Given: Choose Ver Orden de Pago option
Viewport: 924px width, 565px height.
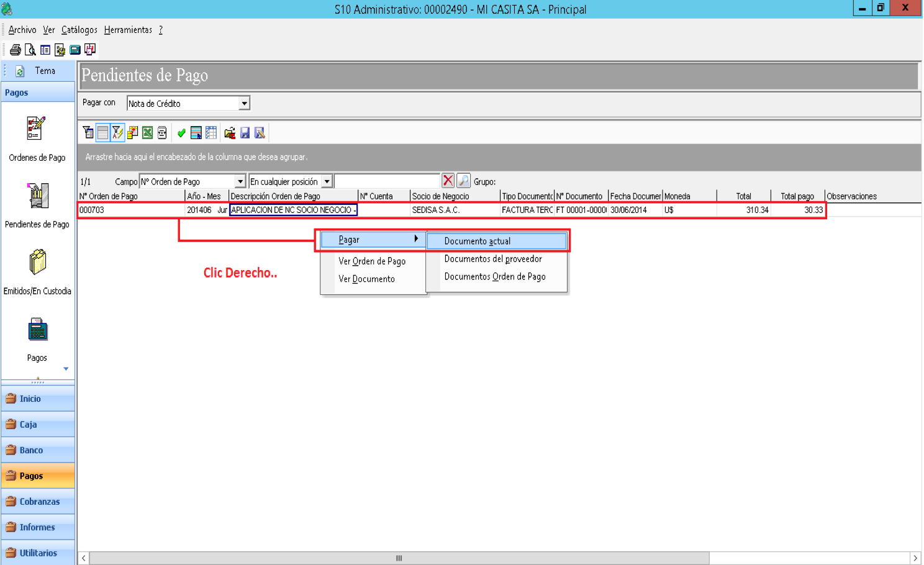Looking at the screenshot, I should [373, 261].
